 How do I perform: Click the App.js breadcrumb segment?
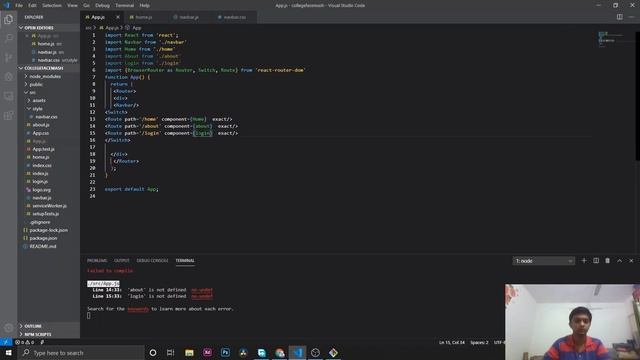pos(111,28)
